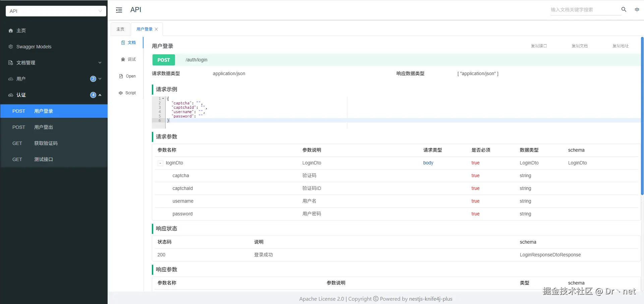Image resolution: width=644 pixels, height=304 pixels.
Task: Click the home icon beside 主页
Action: coord(11,31)
